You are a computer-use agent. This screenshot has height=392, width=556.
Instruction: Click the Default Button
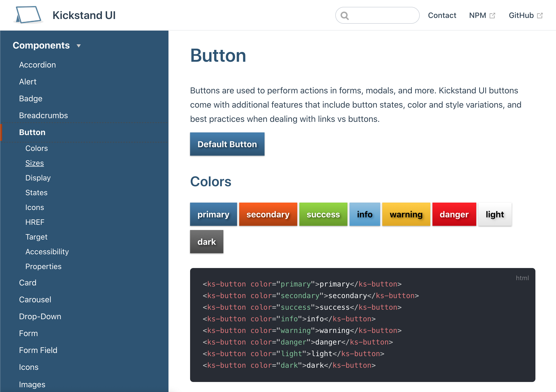pos(227,144)
